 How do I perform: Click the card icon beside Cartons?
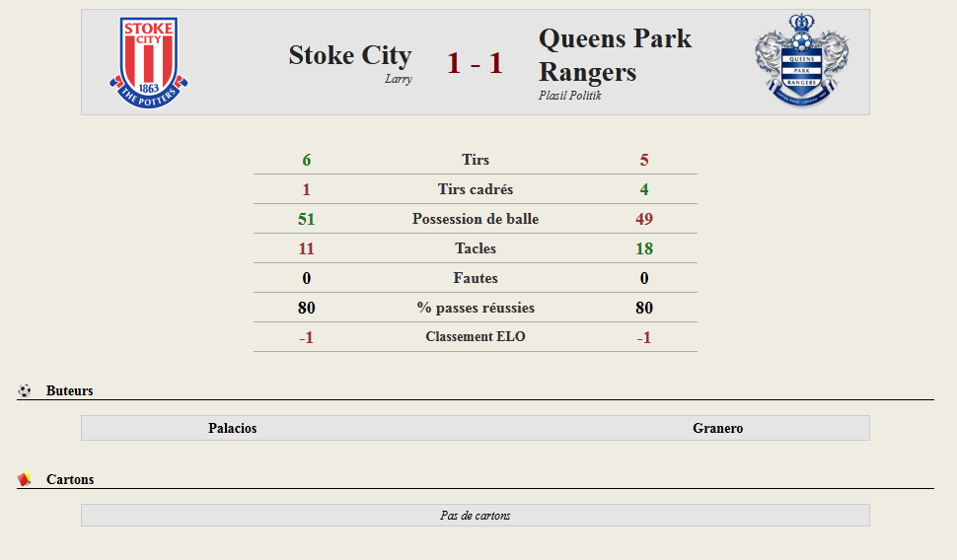click(25, 479)
